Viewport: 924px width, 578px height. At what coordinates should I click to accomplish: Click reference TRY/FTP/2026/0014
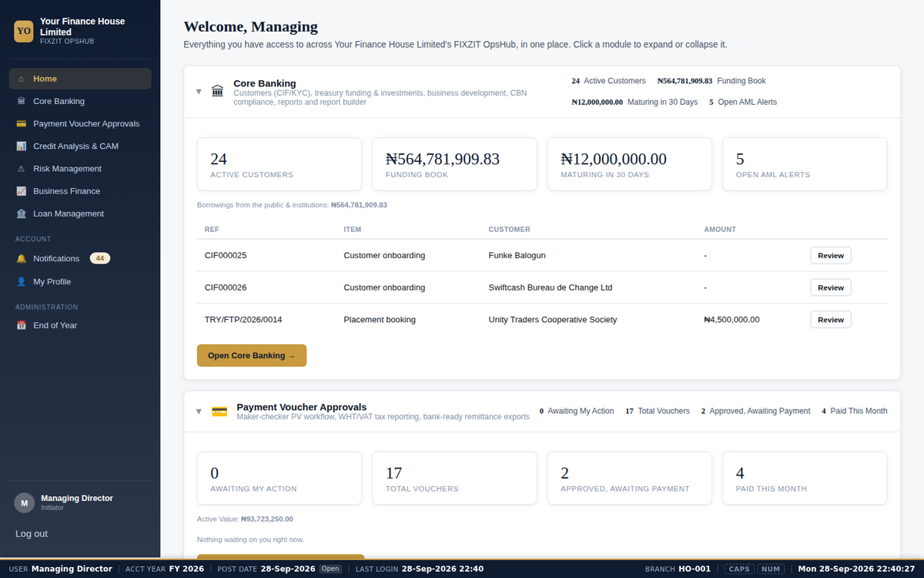(x=243, y=320)
